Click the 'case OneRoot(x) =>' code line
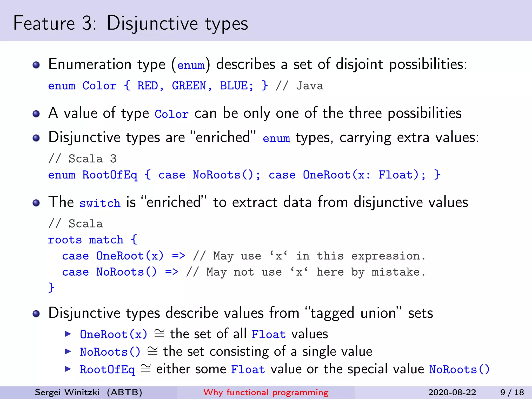Image resolution: width=532 pixels, height=399 pixels. [123, 256]
